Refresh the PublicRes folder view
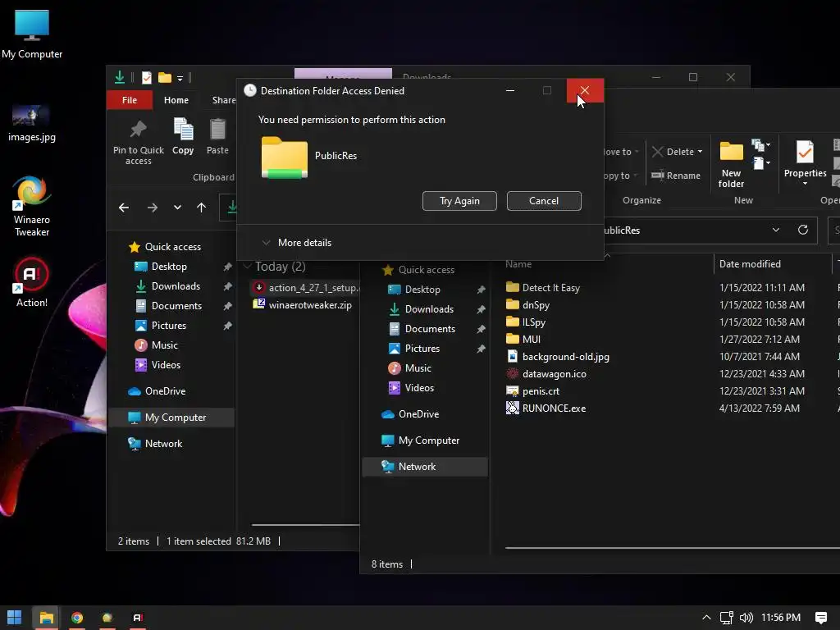The width and height of the screenshot is (840, 630). tap(802, 230)
